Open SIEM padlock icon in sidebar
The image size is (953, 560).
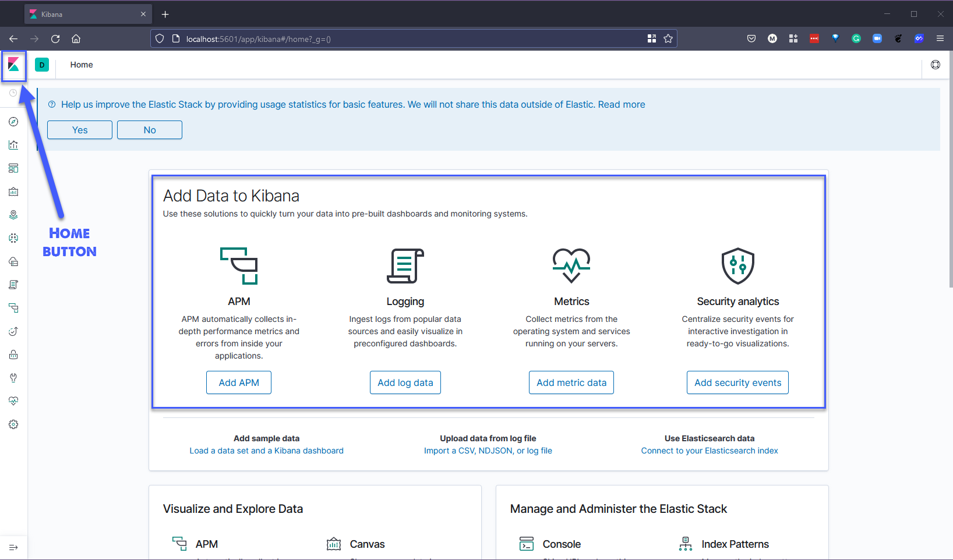pyautogui.click(x=13, y=355)
